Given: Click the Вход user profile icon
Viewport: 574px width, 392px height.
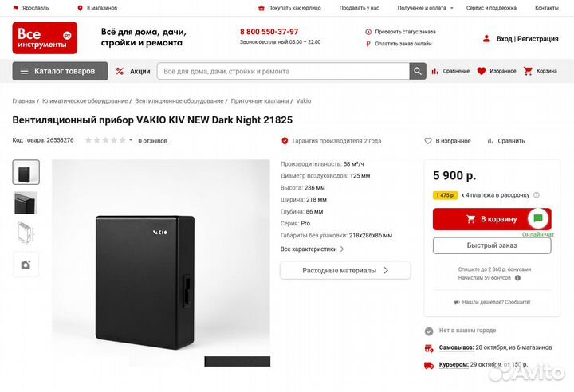Looking at the screenshot, I should coord(486,38).
